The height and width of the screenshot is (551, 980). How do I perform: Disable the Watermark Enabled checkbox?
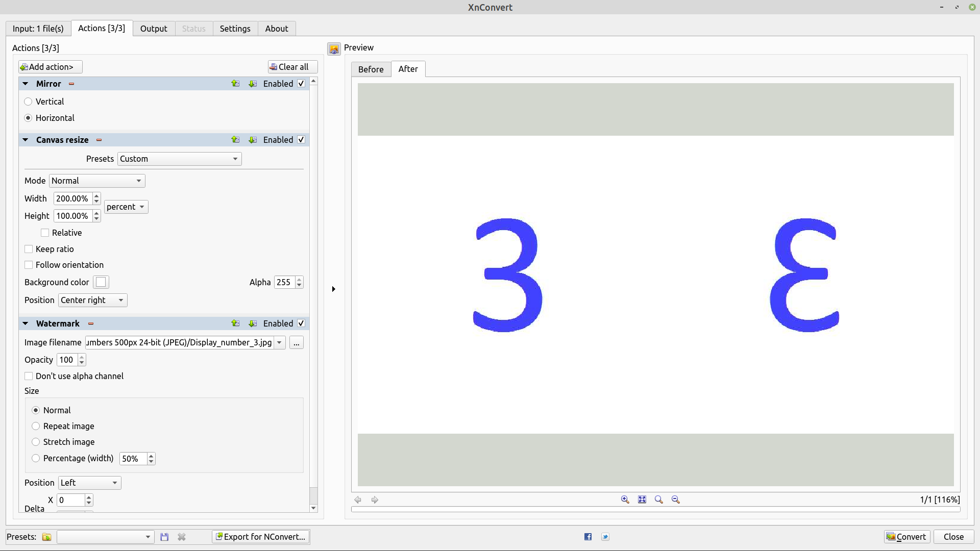click(301, 323)
